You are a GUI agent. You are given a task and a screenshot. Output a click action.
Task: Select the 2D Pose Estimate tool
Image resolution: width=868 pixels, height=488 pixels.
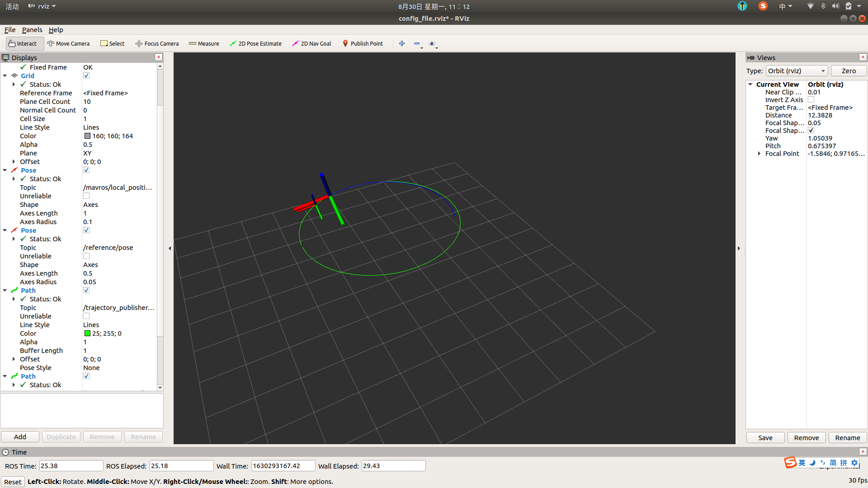tap(256, 43)
